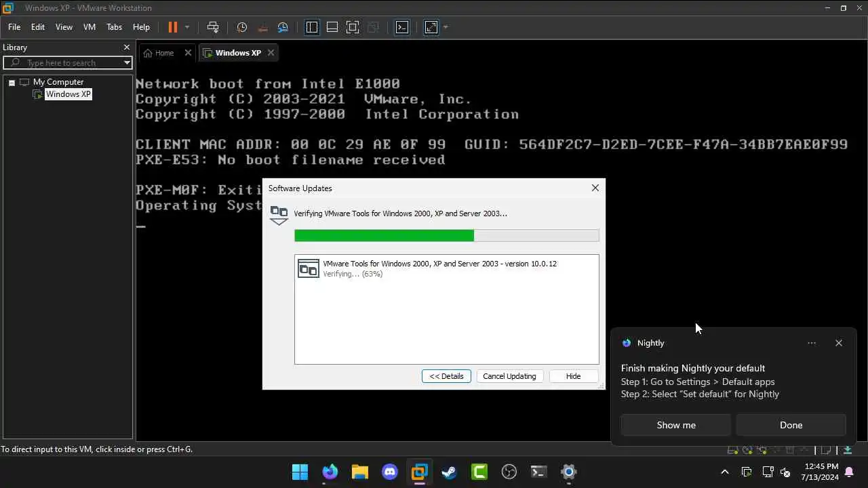
Task: Click the Unity mode toolbar icon
Action: pyautogui.click(x=372, y=27)
